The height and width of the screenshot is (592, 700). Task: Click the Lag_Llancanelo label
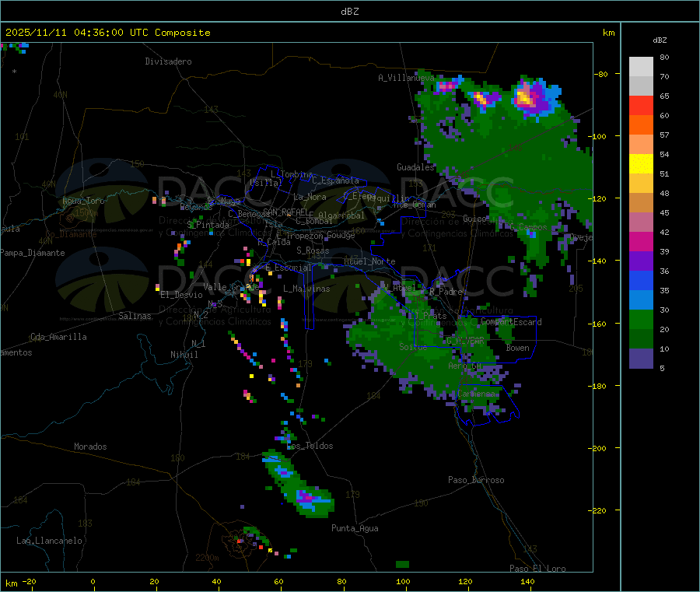coord(50,541)
